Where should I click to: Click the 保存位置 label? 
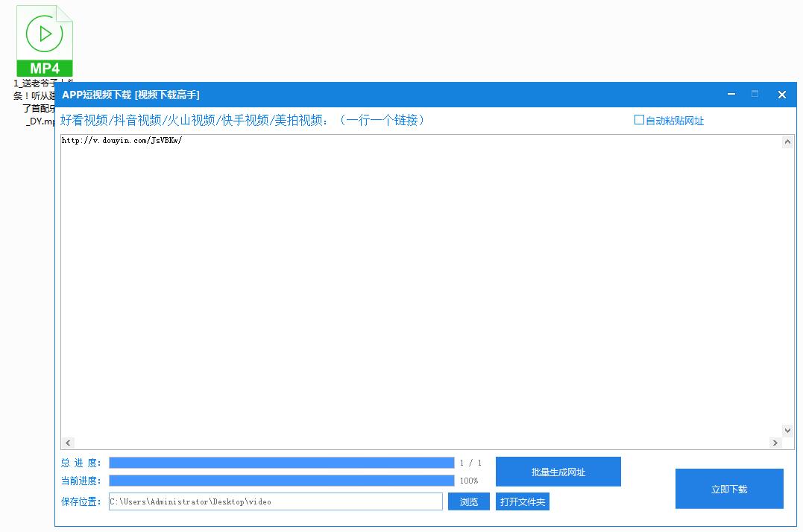click(x=81, y=501)
